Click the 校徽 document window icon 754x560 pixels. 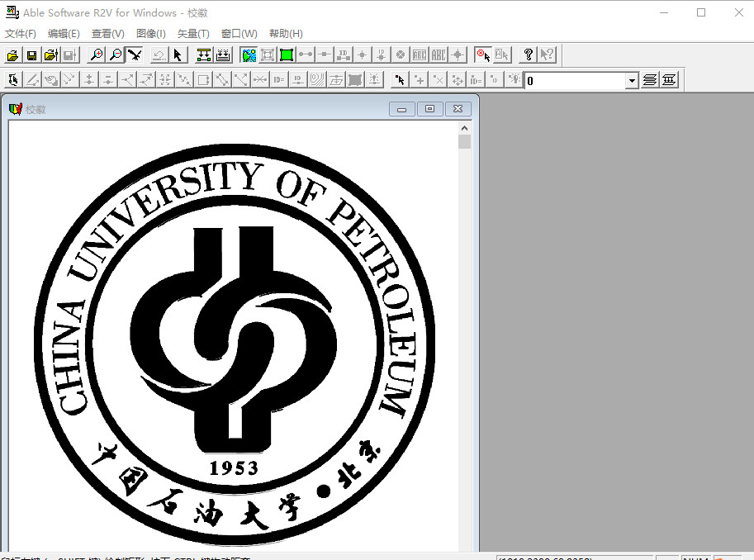(x=16, y=109)
